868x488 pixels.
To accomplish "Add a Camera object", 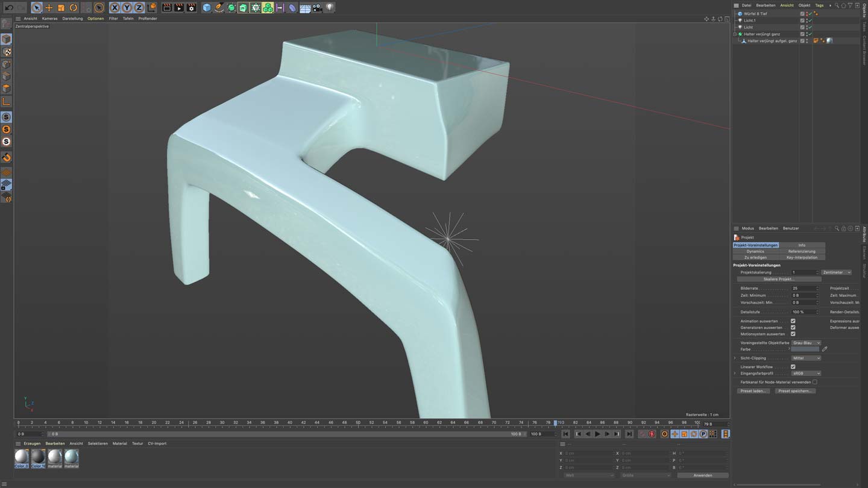I will [x=318, y=8].
